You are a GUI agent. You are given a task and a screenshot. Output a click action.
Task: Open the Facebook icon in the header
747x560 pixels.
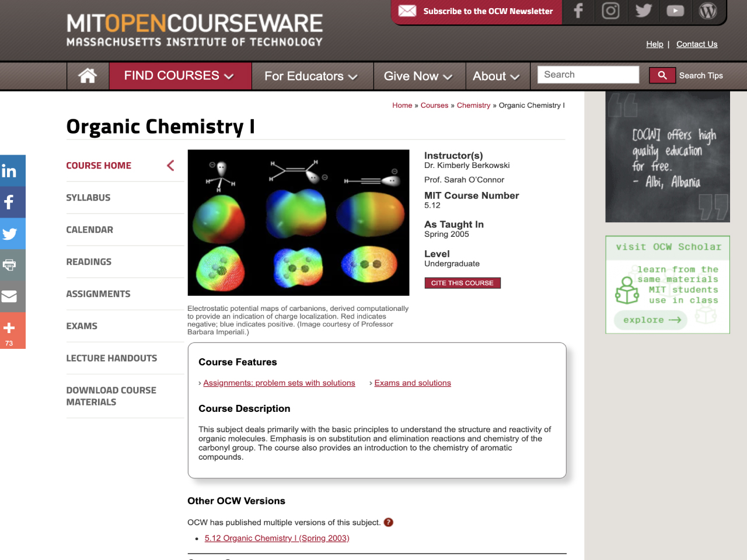(578, 10)
